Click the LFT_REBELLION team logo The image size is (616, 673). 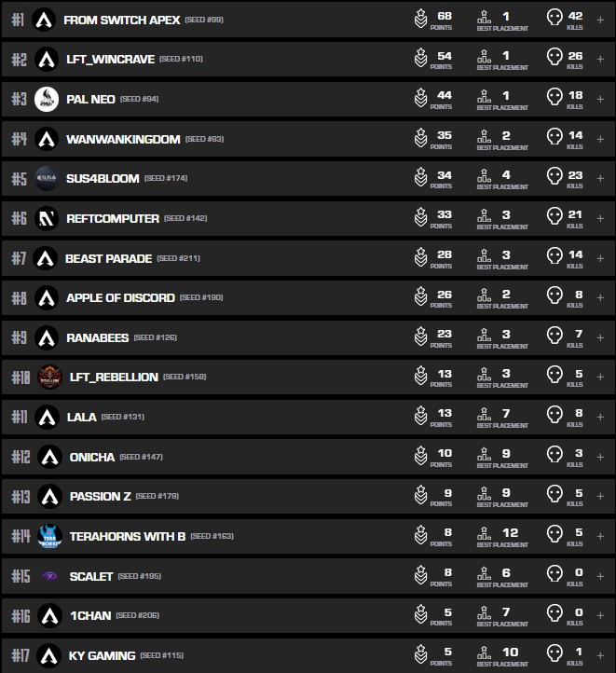pyautogui.click(x=49, y=377)
